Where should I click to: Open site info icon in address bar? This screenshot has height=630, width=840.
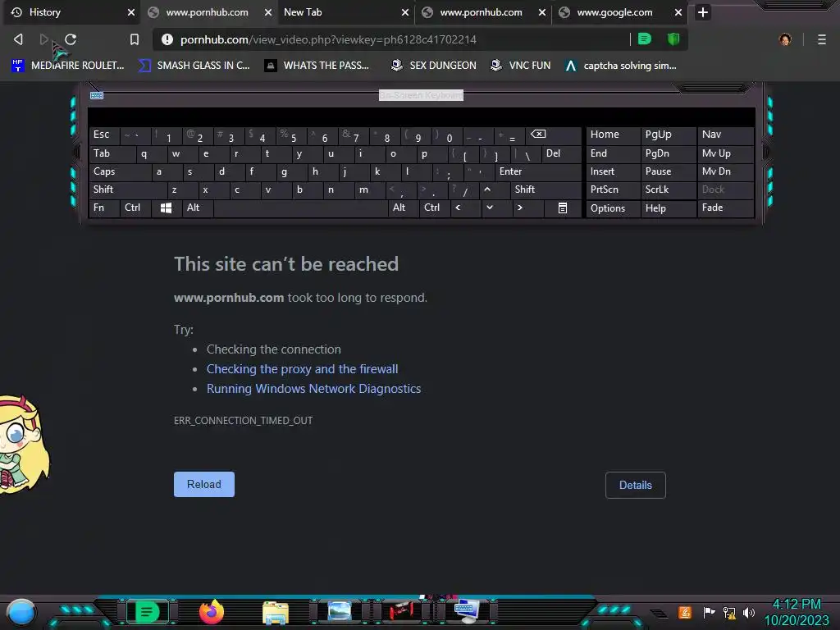pos(167,39)
